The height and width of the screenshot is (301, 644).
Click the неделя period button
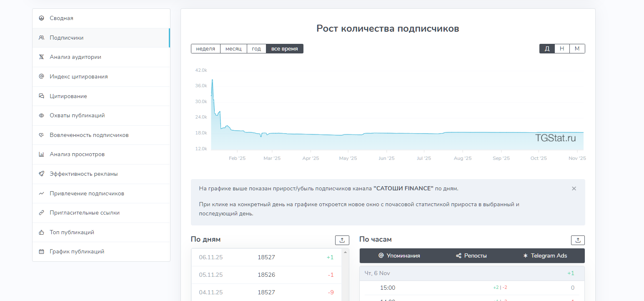(x=205, y=48)
